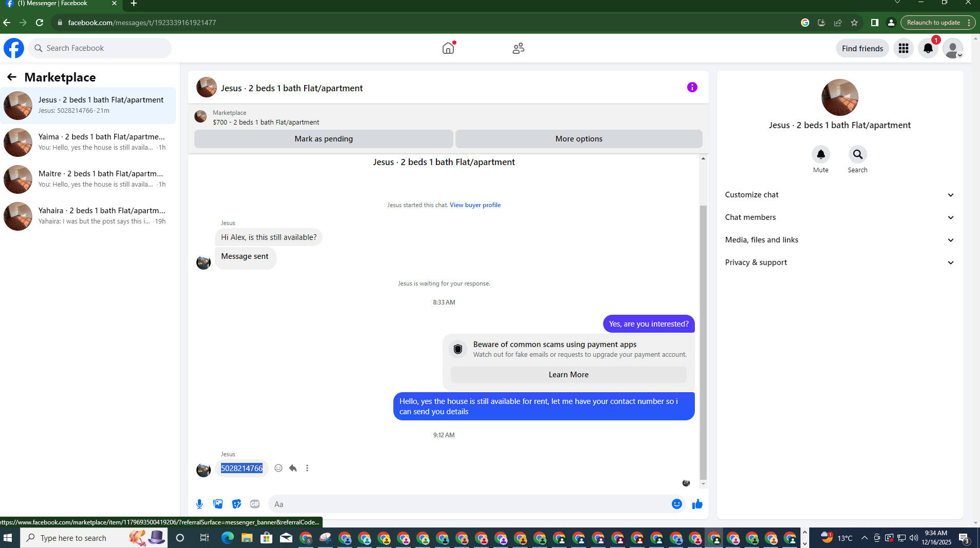980x548 pixels.
Task: Open the Facebook menu grid icon
Action: pos(904,48)
